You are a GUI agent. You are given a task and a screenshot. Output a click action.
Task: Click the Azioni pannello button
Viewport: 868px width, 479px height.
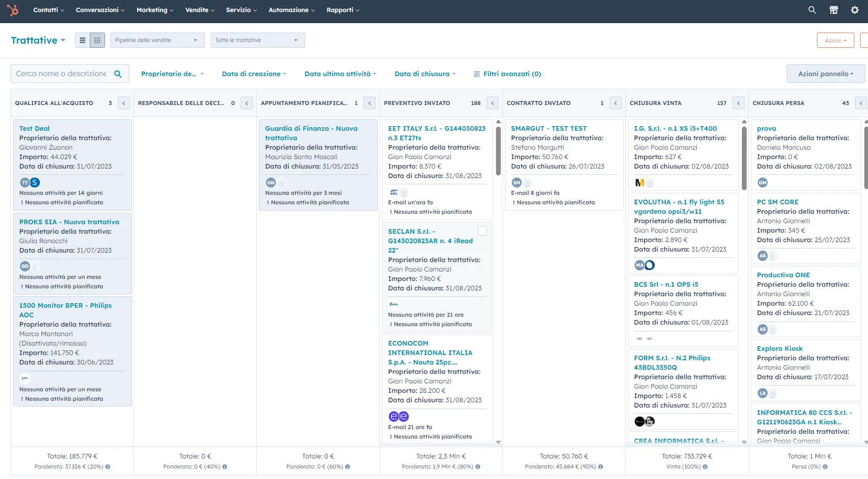tap(825, 74)
